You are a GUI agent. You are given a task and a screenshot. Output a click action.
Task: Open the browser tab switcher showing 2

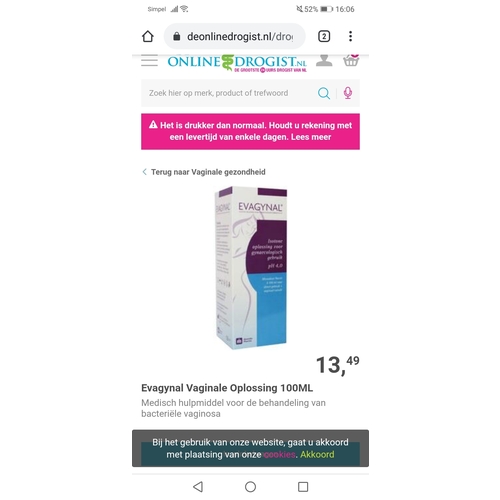pos(324,36)
